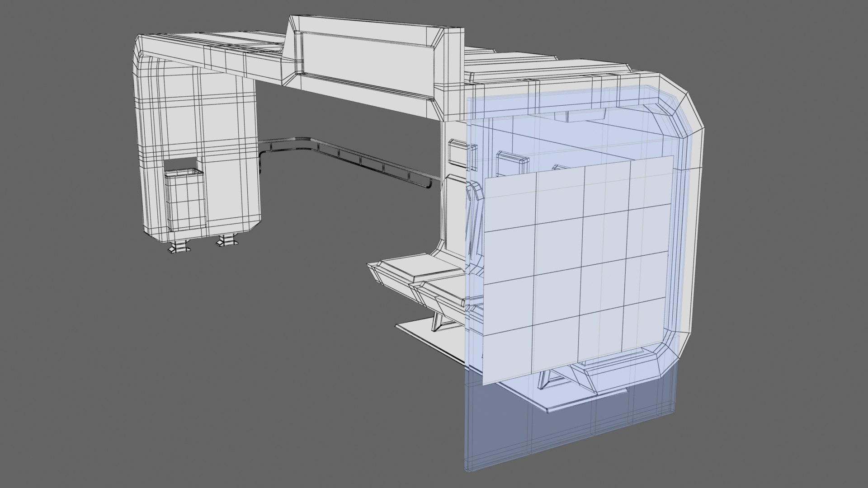Click the upper part of left pillar

pos(199,108)
